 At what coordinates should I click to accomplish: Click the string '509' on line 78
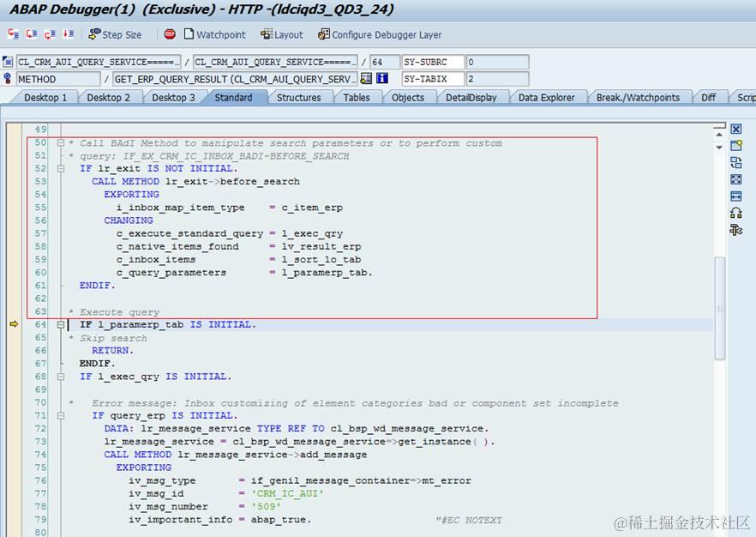266,507
